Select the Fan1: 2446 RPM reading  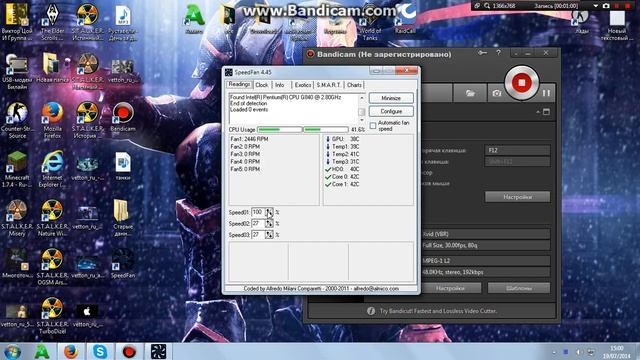pyautogui.click(x=249, y=139)
